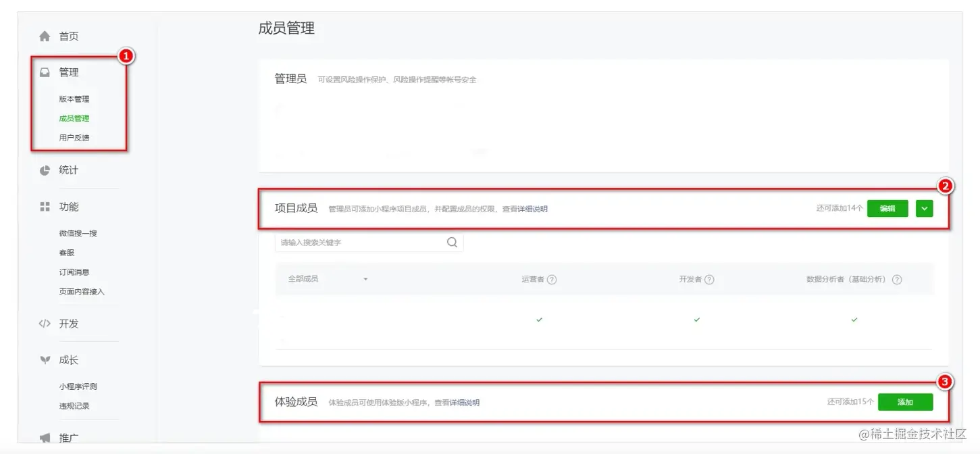Click the help icon beside 数据分析者
Image resolution: width=980 pixels, height=454 pixels.
point(897,279)
